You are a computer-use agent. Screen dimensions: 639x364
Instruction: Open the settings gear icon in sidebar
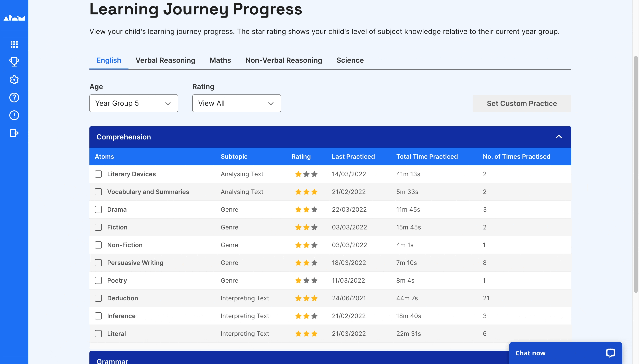(14, 79)
